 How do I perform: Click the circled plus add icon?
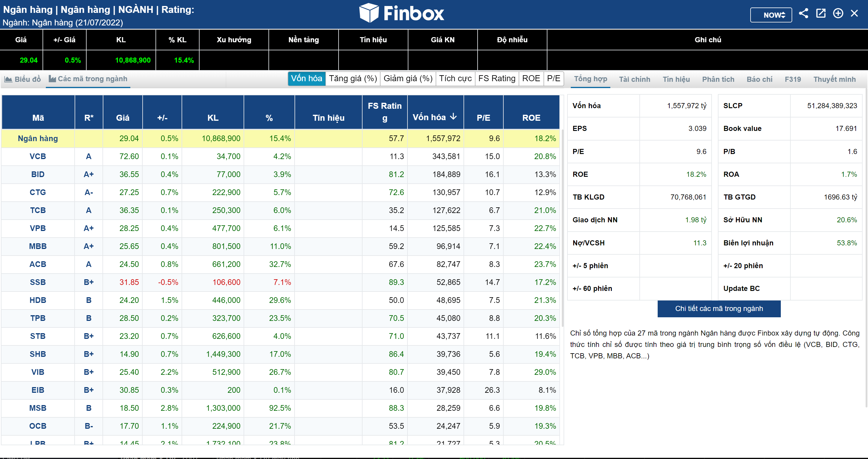[838, 13]
